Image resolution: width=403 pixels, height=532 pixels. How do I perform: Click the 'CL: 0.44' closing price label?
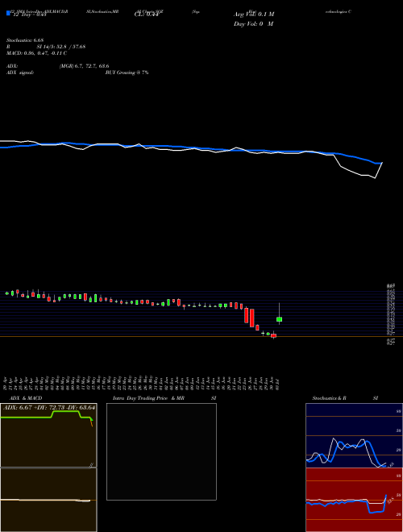pyautogui.click(x=147, y=15)
